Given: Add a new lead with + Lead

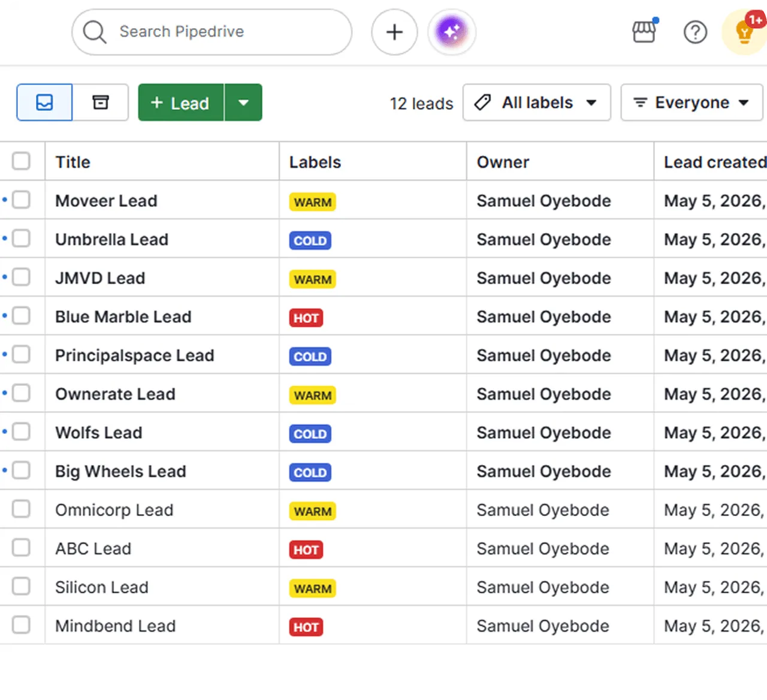Looking at the screenshot, I should click(x=181, y=102).
